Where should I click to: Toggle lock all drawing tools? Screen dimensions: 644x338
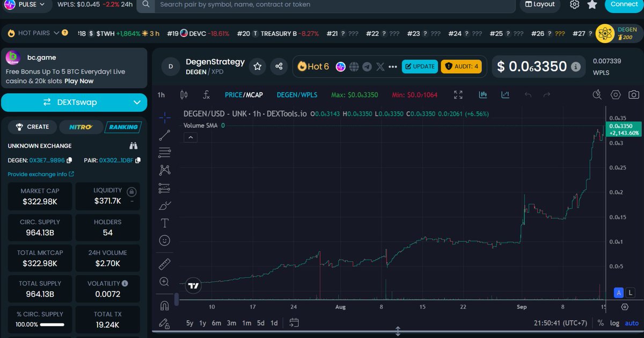(x=165, y=323)
